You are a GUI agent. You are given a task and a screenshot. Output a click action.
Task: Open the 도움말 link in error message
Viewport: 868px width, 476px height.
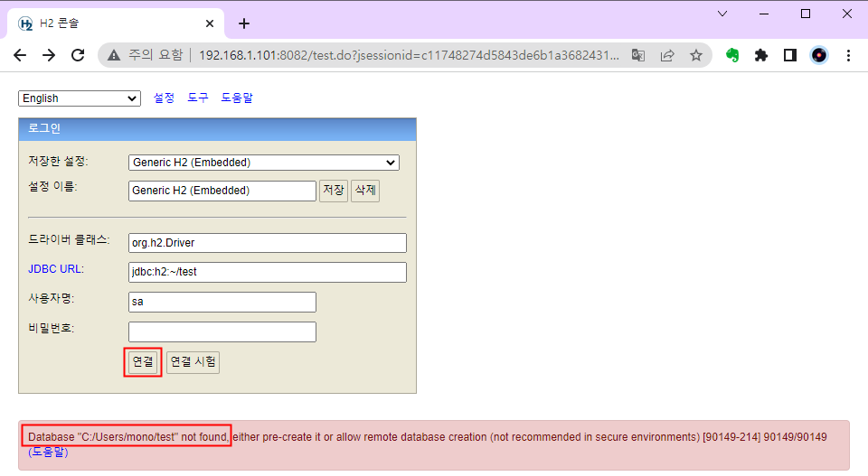(48, 453)
